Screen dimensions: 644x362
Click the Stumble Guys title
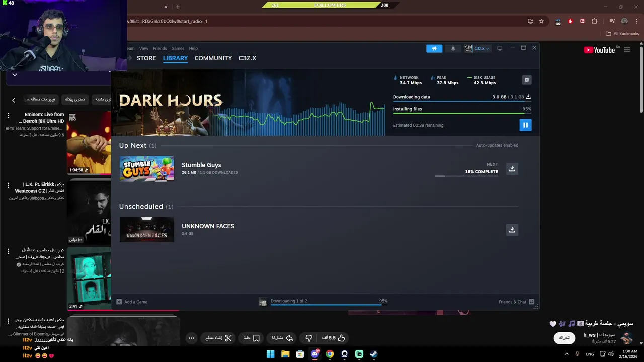pyautogui.click(x=201, y=165)
